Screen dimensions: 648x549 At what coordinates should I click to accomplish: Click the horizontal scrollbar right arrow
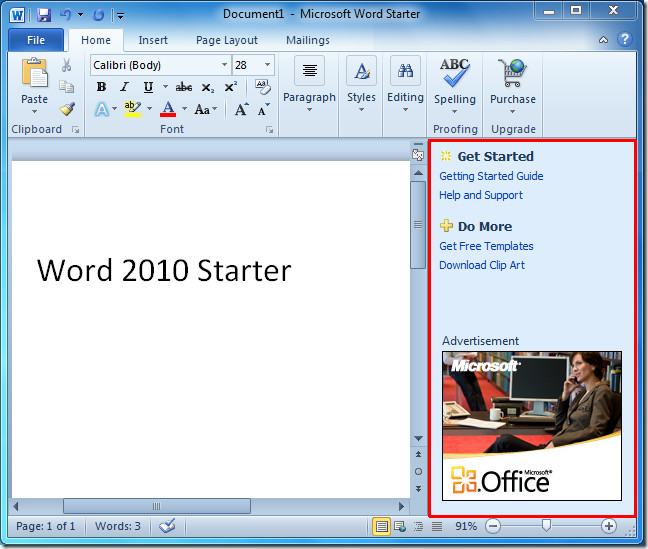tap(401, 506)
